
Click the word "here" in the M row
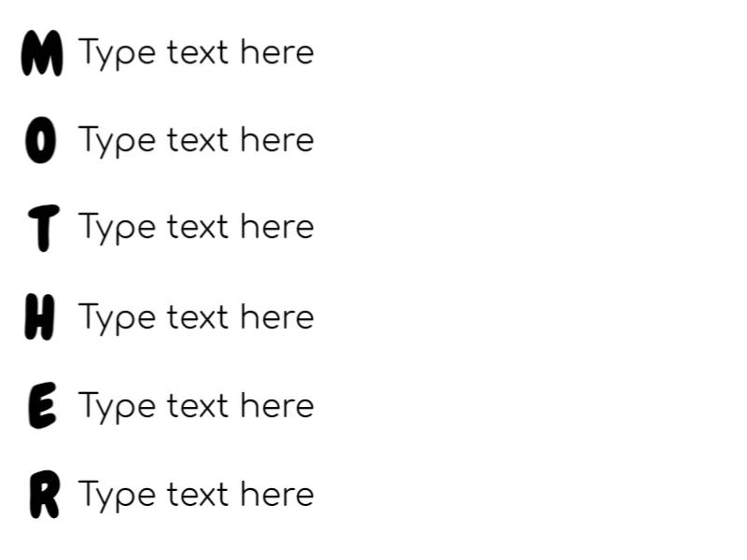point(276,53)
